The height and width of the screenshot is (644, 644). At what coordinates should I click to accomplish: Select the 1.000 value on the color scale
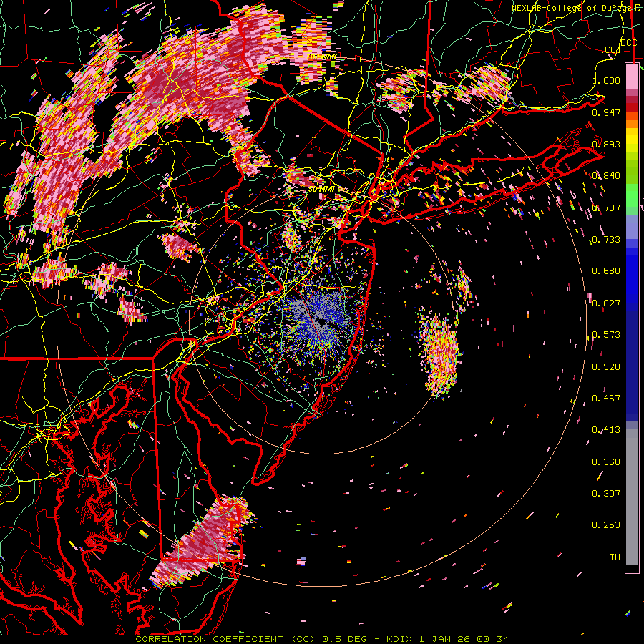606,80
